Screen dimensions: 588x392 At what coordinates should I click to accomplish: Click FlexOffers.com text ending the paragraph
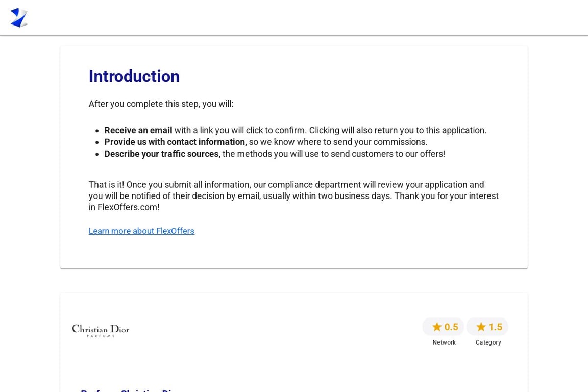pyautogui.click(x=128, y=207)
